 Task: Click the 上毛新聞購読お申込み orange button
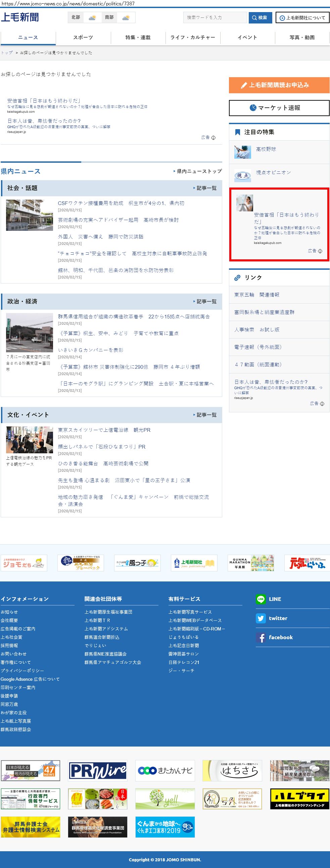(279, 85)
